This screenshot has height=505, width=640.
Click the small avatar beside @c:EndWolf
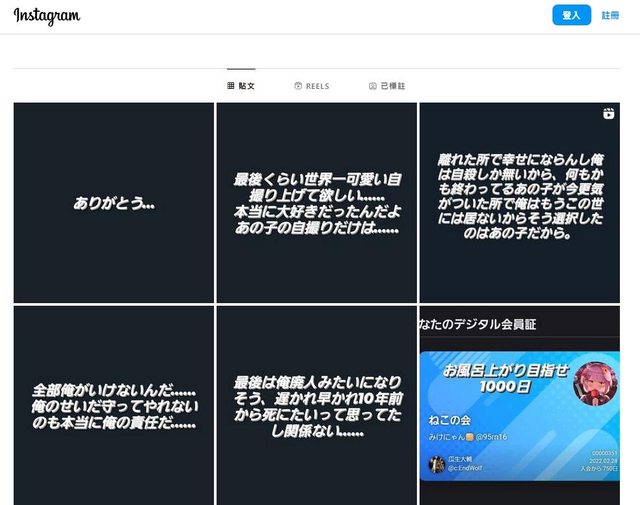437,464
